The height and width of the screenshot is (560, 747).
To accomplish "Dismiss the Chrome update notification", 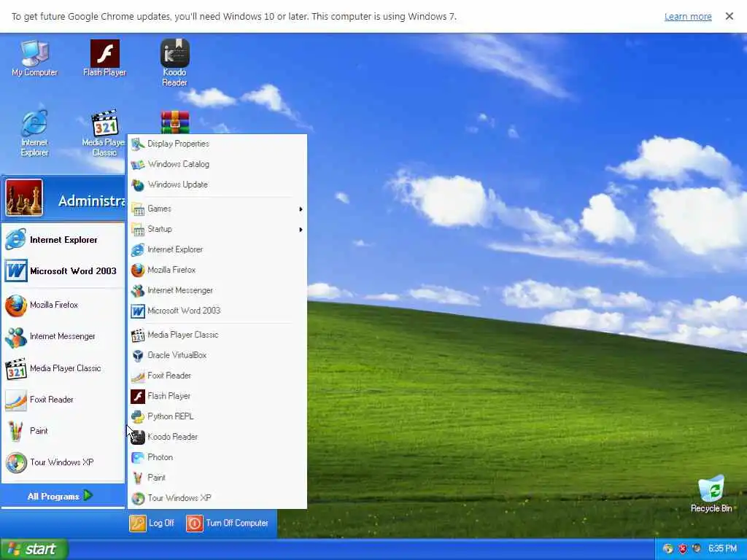I will [x=729, y=16].
